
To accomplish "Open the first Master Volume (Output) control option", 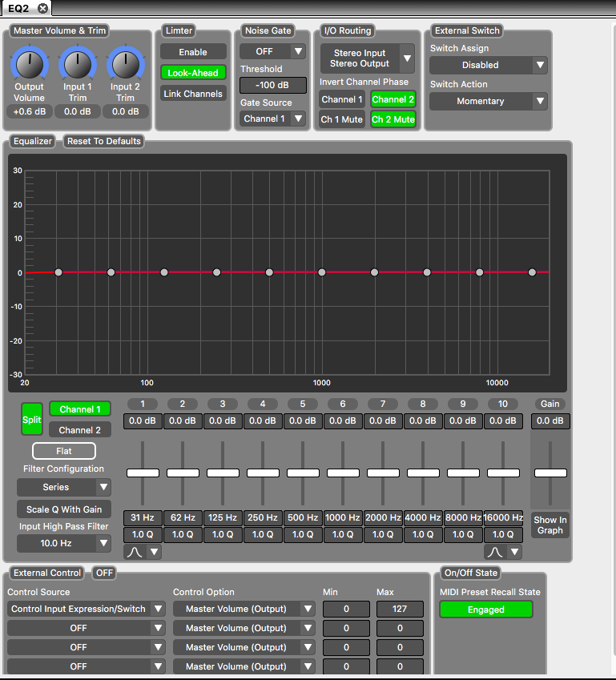I will click(244, 609).
